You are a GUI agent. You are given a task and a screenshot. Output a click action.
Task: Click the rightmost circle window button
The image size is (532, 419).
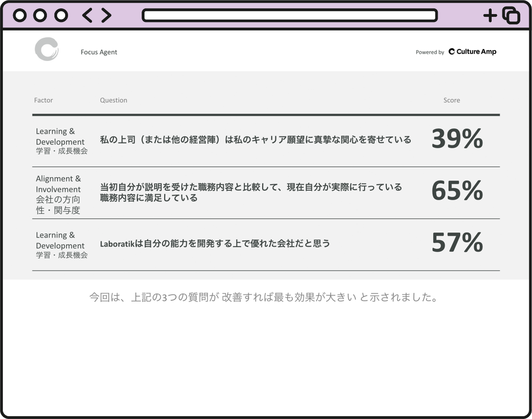[x=61, y=15]
